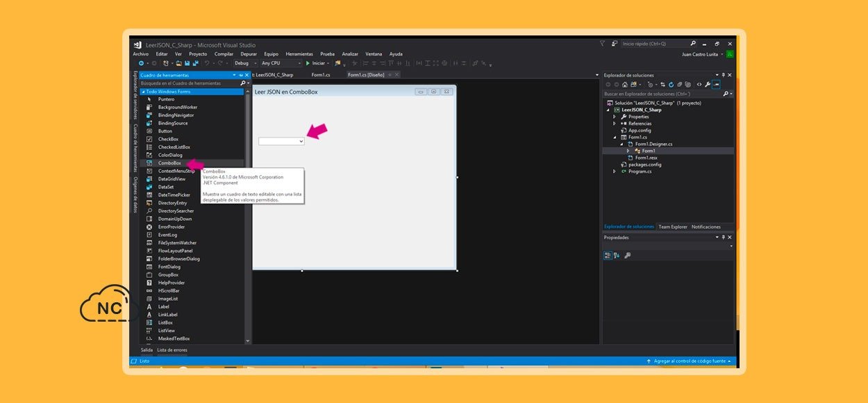Select the ColorDialog component
This screenshot has width=868, height=403.
click(x=170, y=155)
